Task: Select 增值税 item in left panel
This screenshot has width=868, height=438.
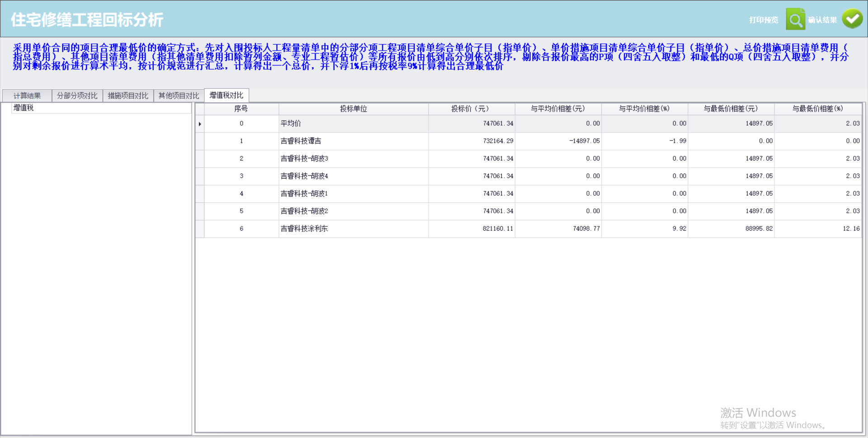Action: (24, 108)
